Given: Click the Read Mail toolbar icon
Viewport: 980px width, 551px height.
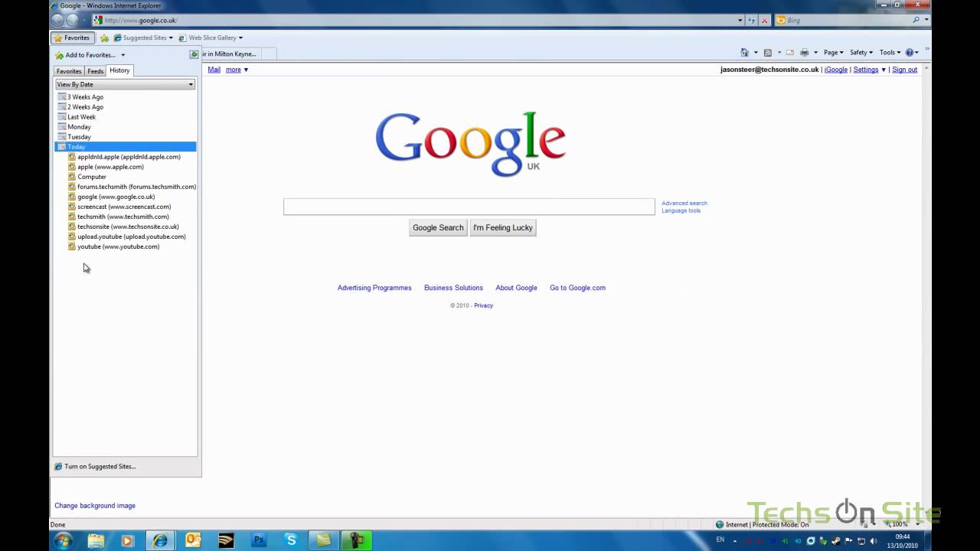Looking at the screenshot, I should [x=790, y=52].
